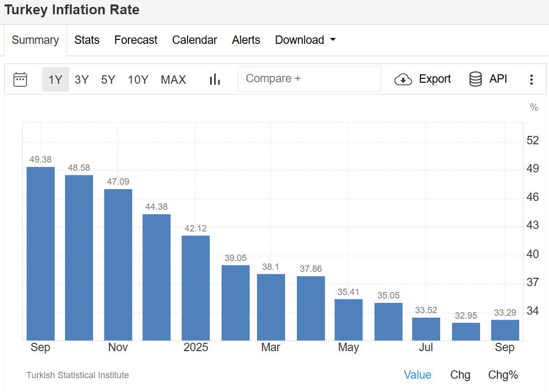Image resolution: width=549 pixels, height=392 pixels.
Task: Switch display to Chg% mode
Action: click(503, 375)
